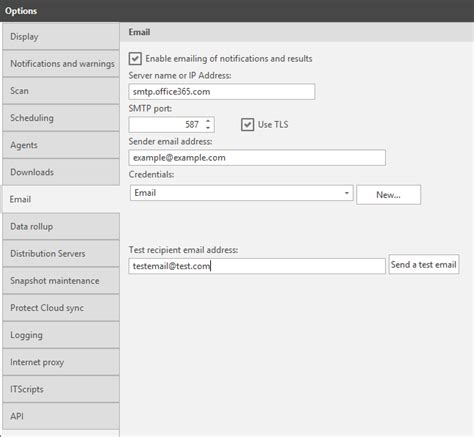Switch to the ITScripts tab
The image size is (474, 437).
click(61, 389)
